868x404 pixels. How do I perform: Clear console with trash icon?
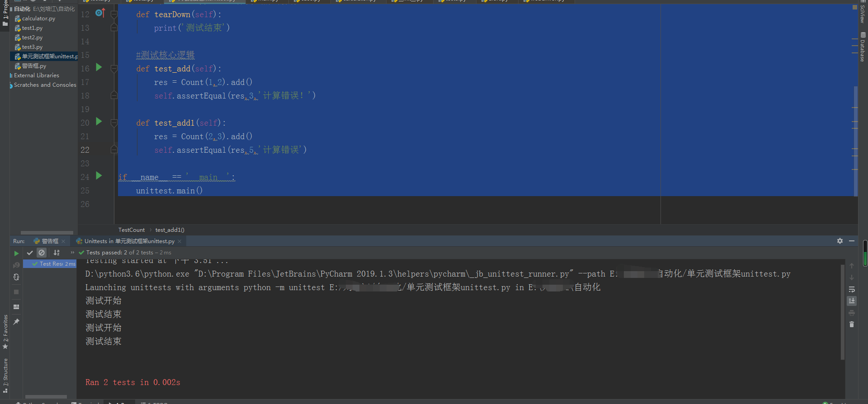tap(852, 324)
